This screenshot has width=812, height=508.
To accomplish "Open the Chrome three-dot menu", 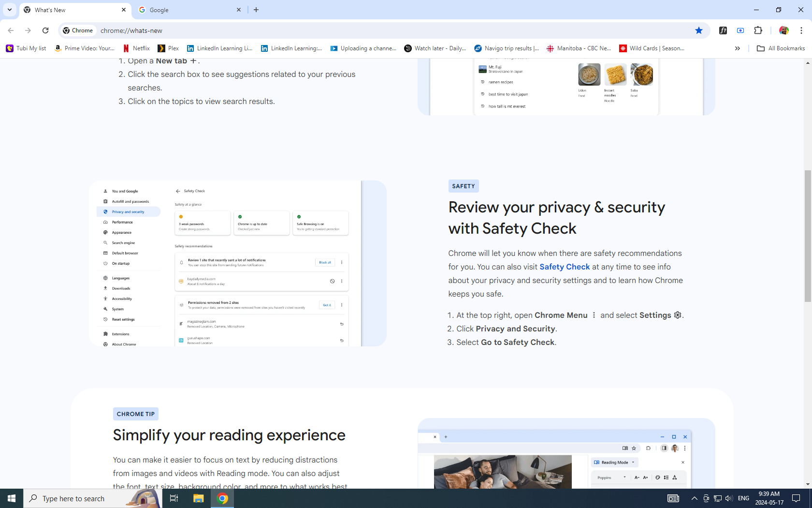I will [x=801, y=30].
